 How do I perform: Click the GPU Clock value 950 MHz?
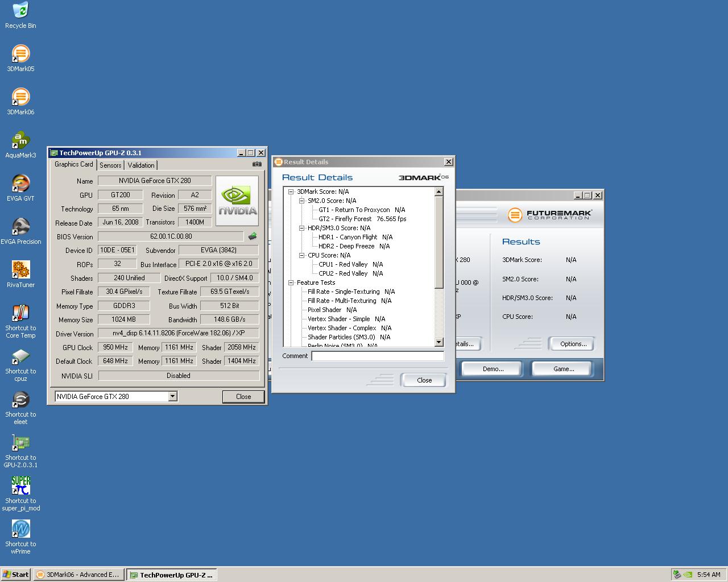point(115,347)
